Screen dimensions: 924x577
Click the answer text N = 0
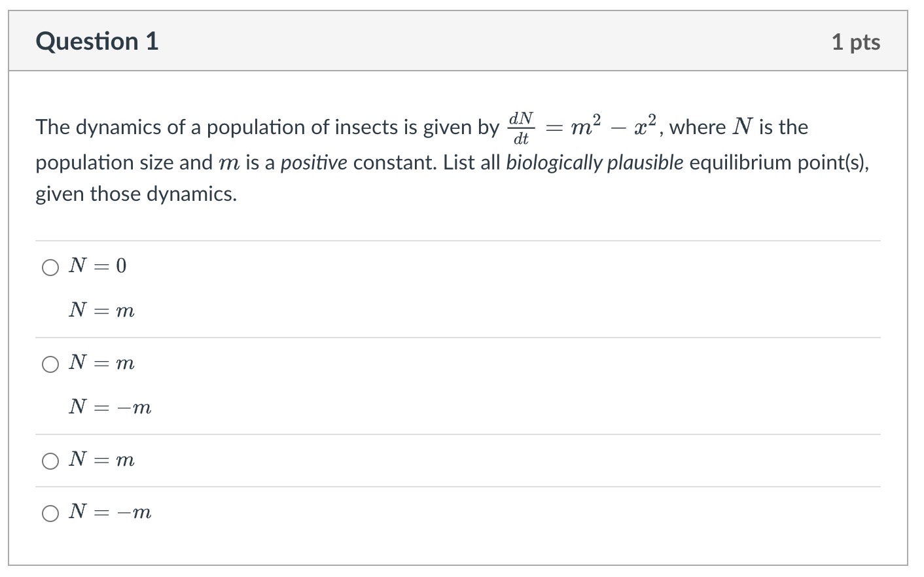97,266
